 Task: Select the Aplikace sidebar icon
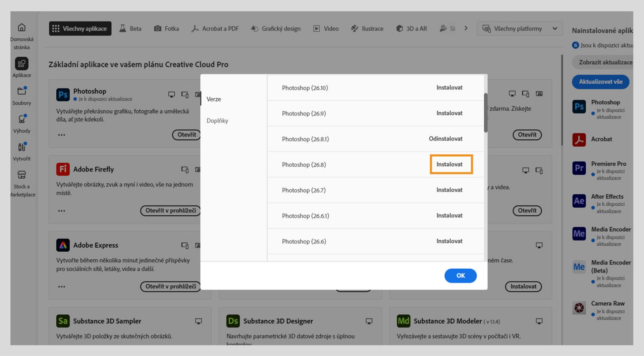pos(22,63)
